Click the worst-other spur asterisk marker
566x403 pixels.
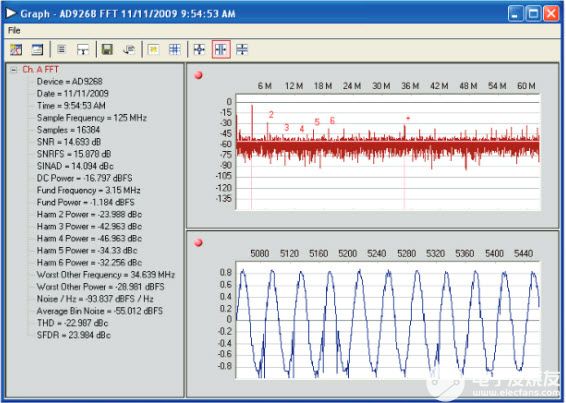[408, 118]
